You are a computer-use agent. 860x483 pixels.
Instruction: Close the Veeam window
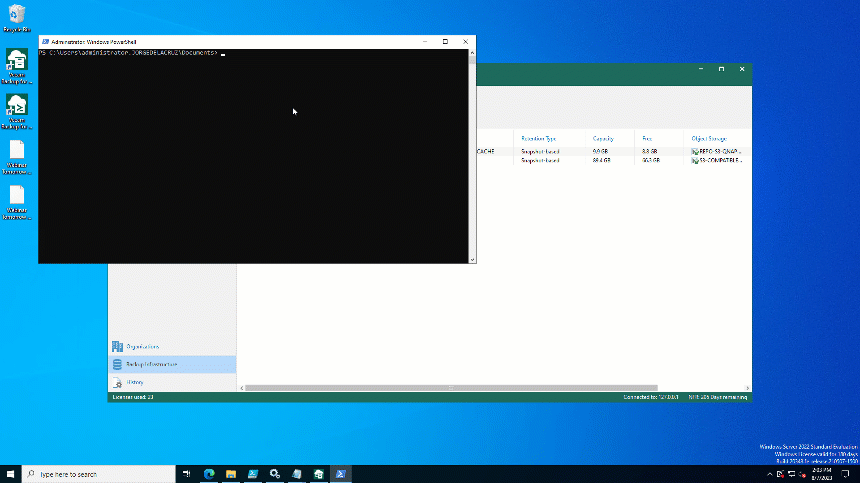[x=742, y=69]
